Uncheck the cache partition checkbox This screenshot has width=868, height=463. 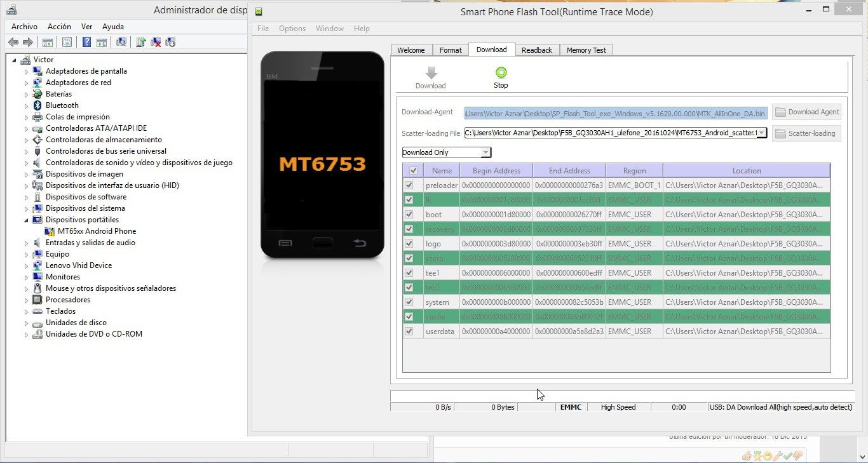409,317
